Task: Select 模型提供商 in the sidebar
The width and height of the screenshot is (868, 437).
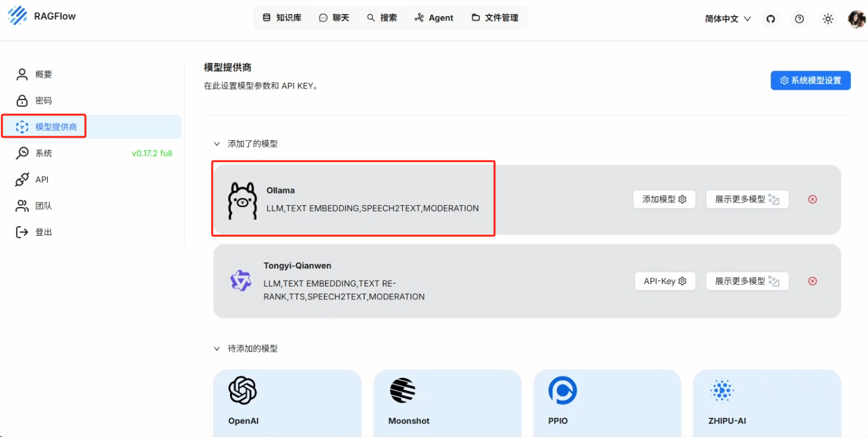Action: (x=91, y=127)
